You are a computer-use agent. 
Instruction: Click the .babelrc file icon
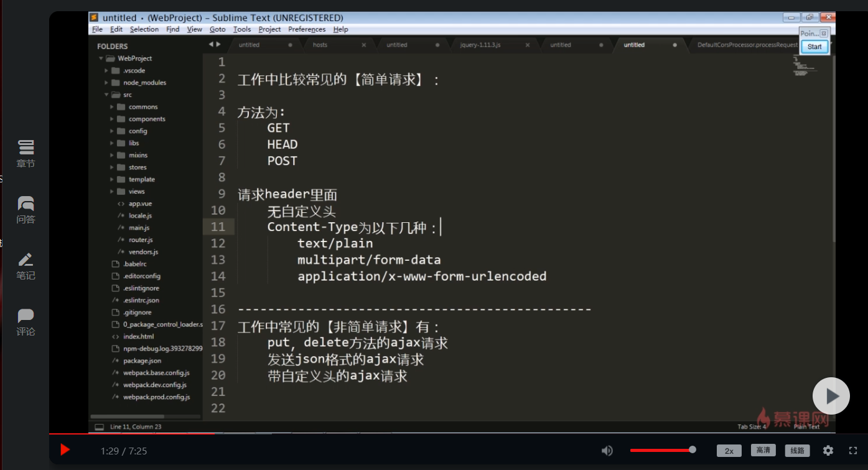pos(115,264)
